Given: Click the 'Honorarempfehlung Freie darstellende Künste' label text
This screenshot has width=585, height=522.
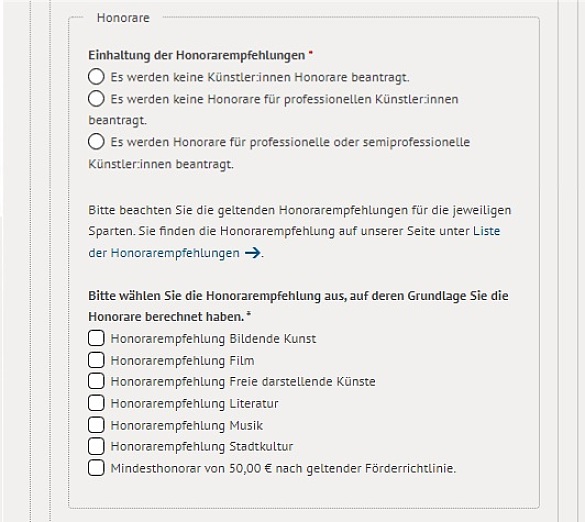Looking at the screenshot, I should [243, 382].
